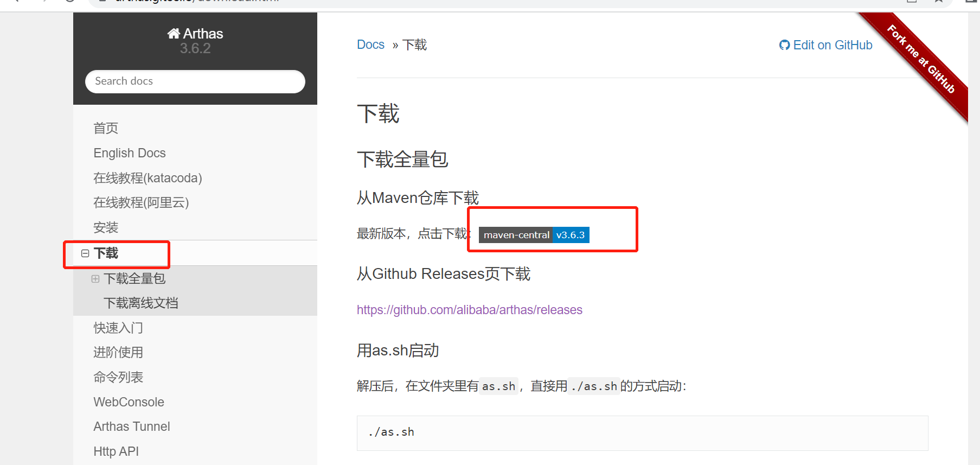Open WebConsole in the sidebar
The height and width of the screenshot is (465, 980).
coord(129,402)
